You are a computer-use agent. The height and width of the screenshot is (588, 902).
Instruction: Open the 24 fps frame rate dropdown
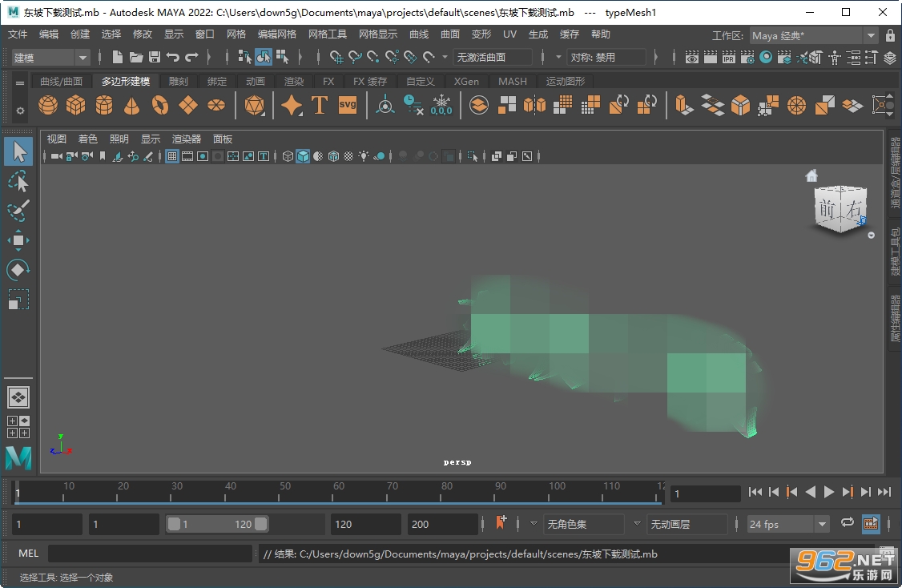787,524
